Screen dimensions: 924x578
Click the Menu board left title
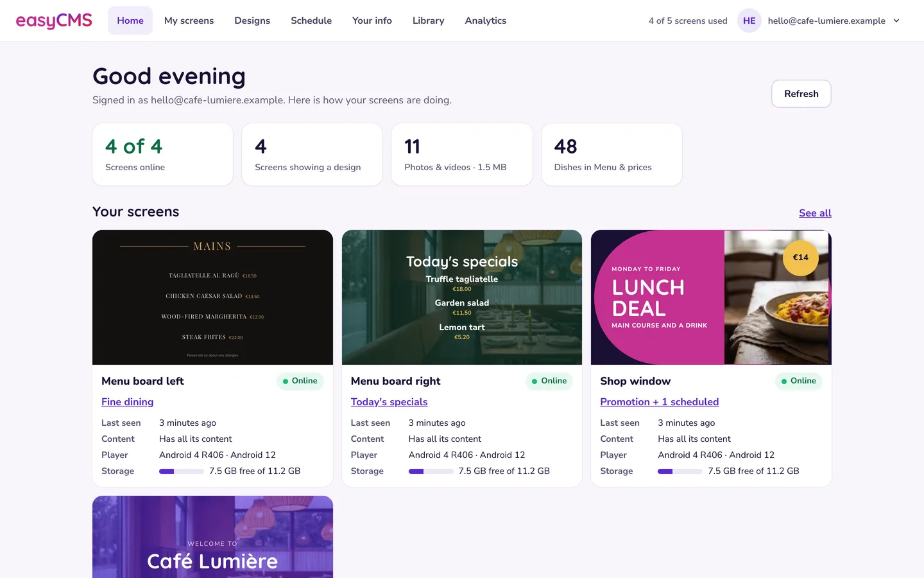click(x=142, y=381)
